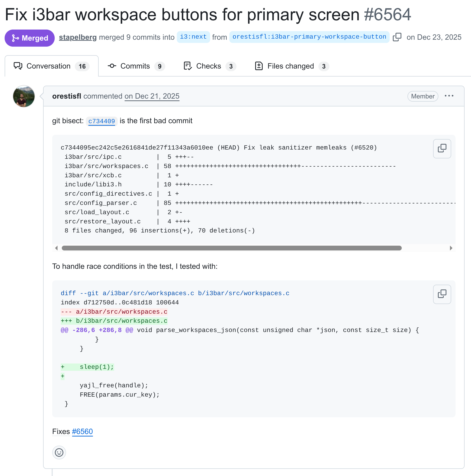Image resolution: width=471 pixels, height=476 pixels.
Task: Click the code block horizontal scrollbar thumb
Action: 231,248
